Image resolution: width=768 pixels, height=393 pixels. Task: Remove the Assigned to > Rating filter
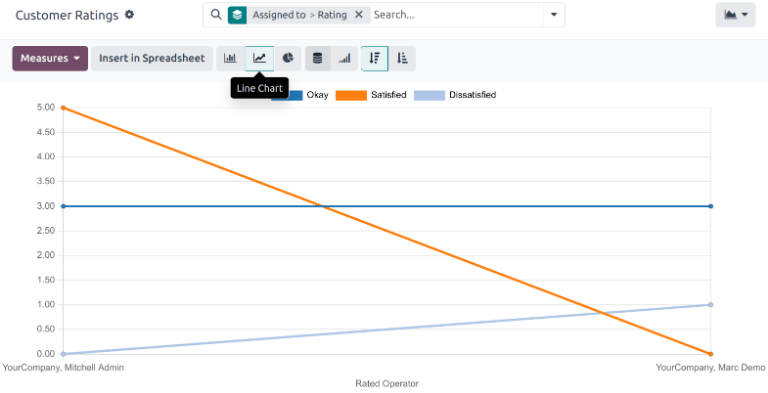click(x=359, y=15)
